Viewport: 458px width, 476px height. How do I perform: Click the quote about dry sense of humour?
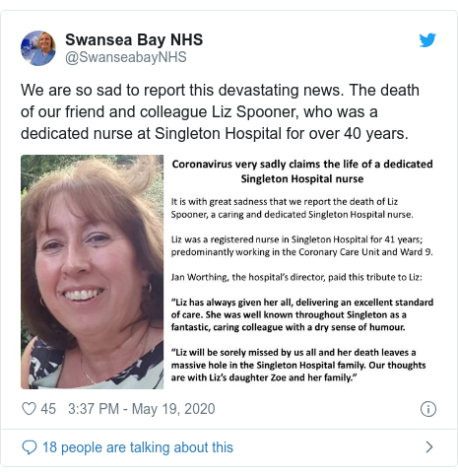point(302,314)
